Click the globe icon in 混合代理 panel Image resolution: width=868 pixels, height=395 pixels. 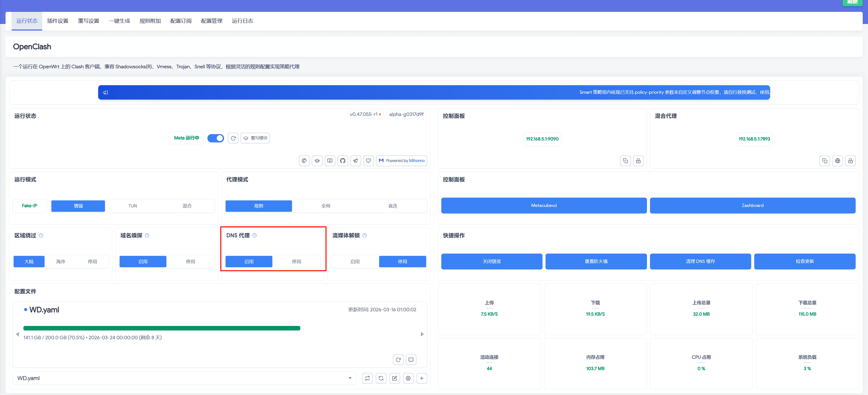(x=837, y=161)
